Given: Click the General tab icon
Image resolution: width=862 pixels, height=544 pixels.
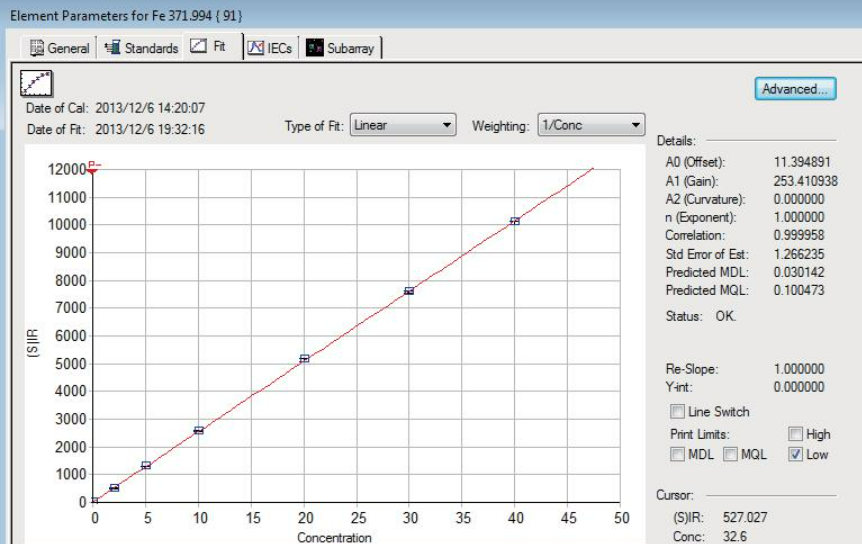Looking at the screenshot, I should (x=37, y=48).
